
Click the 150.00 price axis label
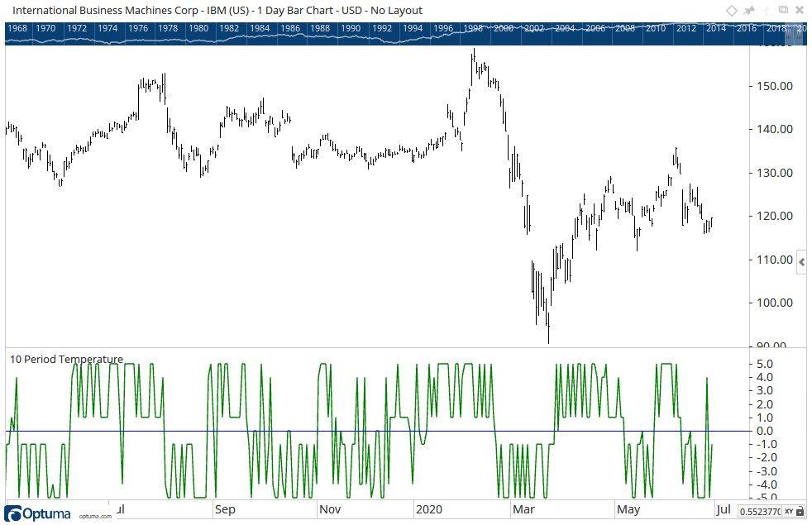(775, 86)
